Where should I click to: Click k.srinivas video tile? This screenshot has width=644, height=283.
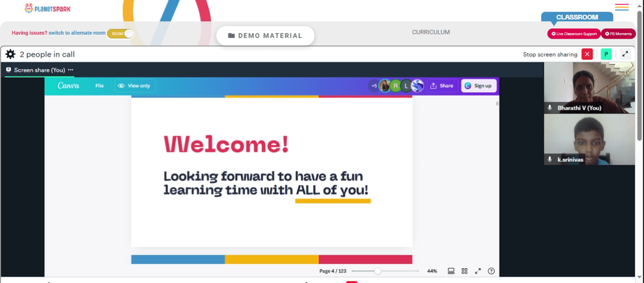(x=589, y=139)
